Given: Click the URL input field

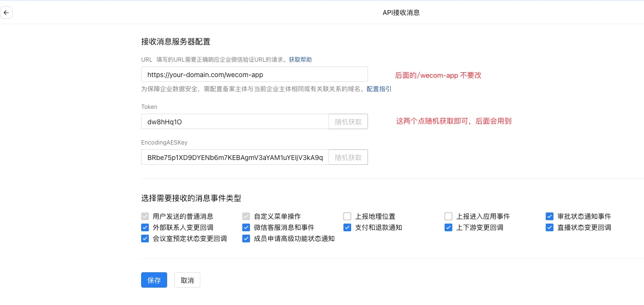Looking at the screenshot, I should point(254,74).
